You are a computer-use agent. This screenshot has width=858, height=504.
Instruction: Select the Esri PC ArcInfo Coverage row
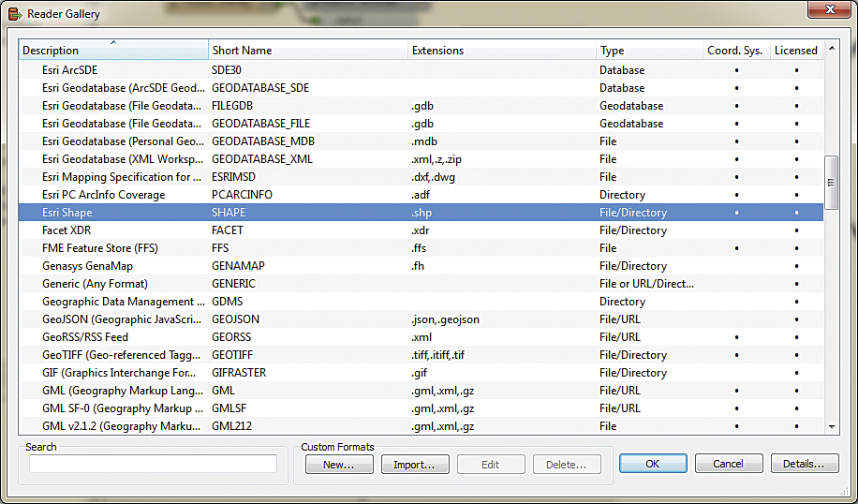click(x=421, y=194)
